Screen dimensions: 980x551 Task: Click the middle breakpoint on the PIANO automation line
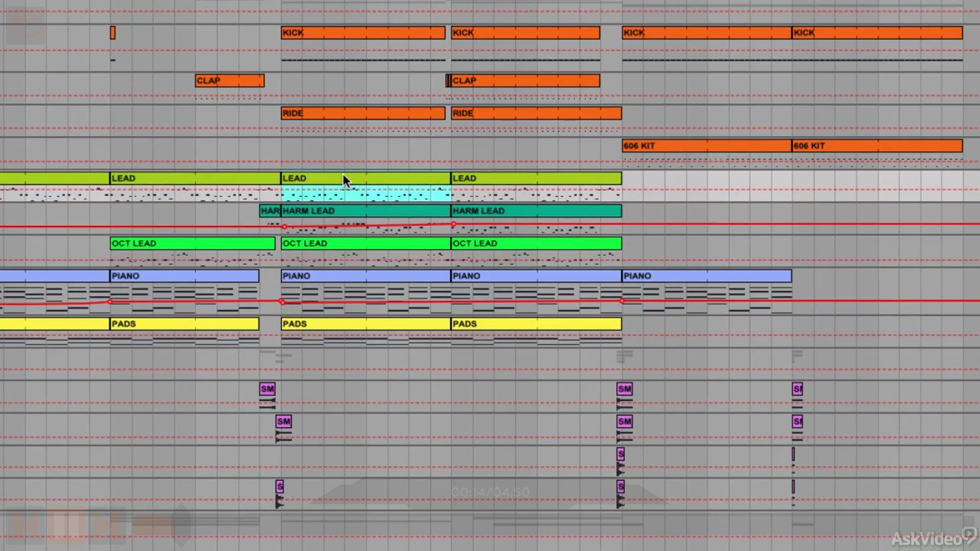click(282, 302)
